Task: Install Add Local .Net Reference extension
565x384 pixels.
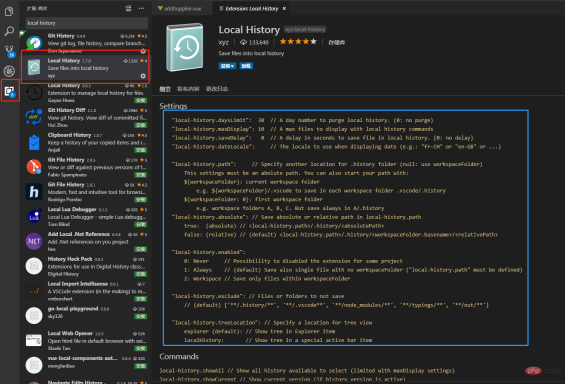Action: (x=141, y=249)
